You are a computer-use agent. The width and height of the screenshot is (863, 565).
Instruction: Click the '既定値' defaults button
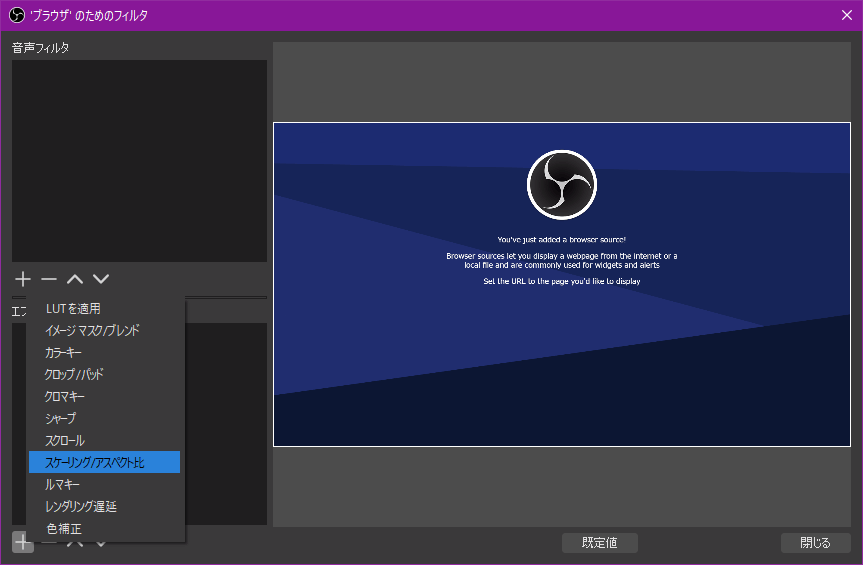tap(599, 543)
